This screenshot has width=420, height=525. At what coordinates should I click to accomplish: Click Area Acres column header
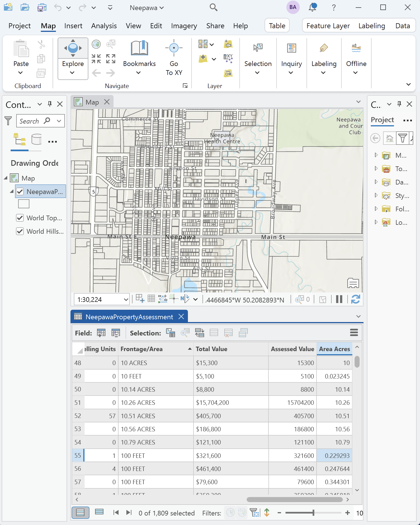click(x=334, y=349)
